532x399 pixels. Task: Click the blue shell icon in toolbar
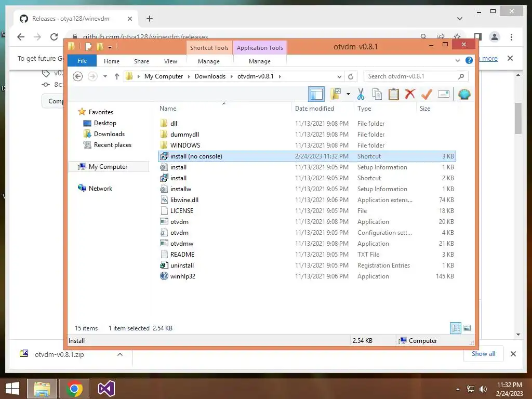coord(464,94)
